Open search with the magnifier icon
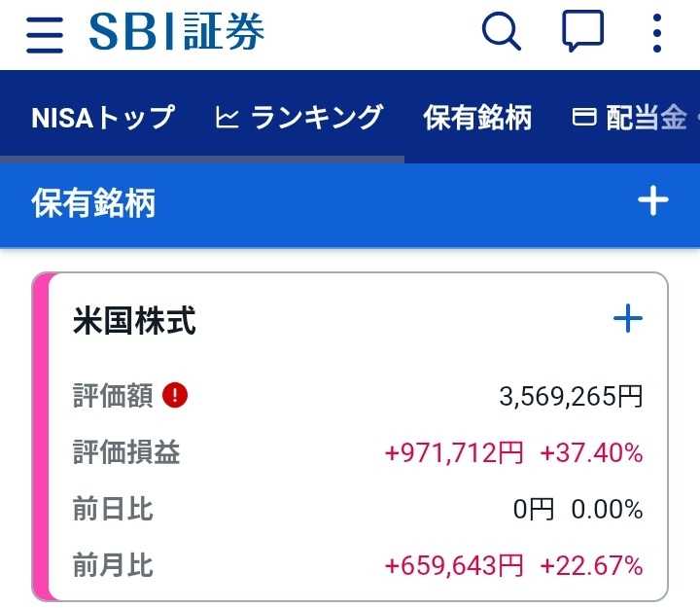700x608 pixels. pos(502,33)
